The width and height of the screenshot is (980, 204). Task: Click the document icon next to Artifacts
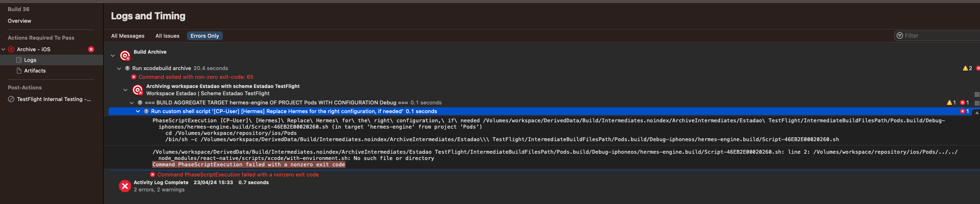coord(19,71)
